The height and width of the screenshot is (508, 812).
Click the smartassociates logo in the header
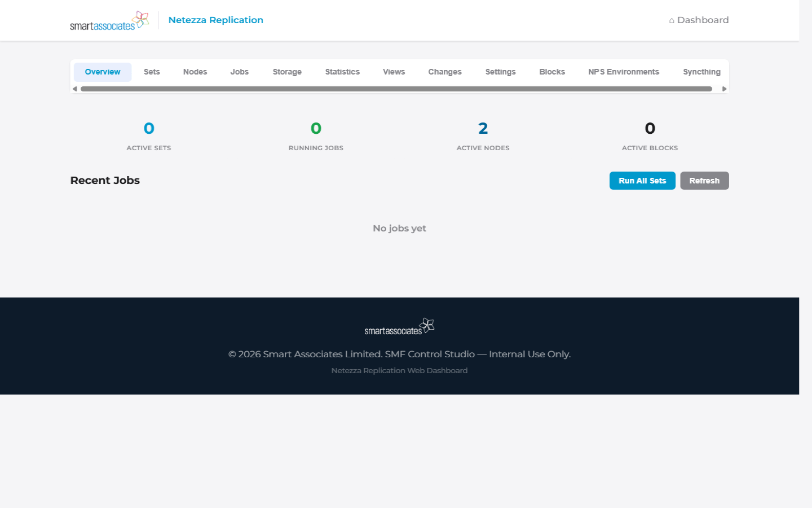tap(109, 20)
